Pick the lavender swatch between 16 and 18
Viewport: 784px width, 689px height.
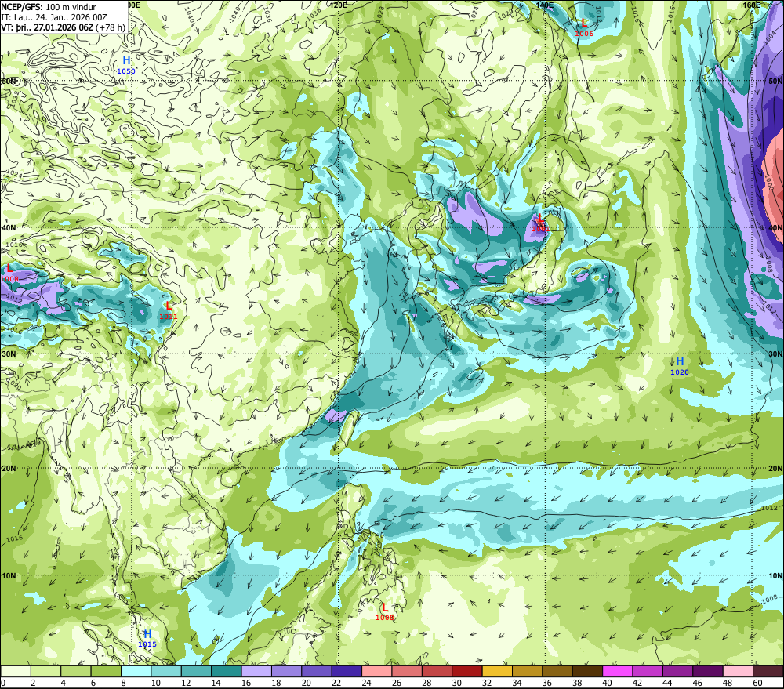256,671
